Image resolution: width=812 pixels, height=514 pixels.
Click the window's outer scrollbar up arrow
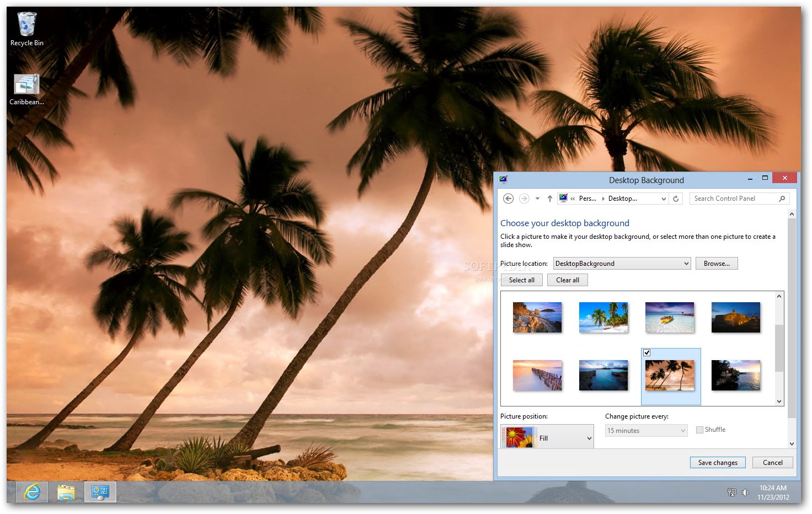pyautogui.click(x=792, y=214)
